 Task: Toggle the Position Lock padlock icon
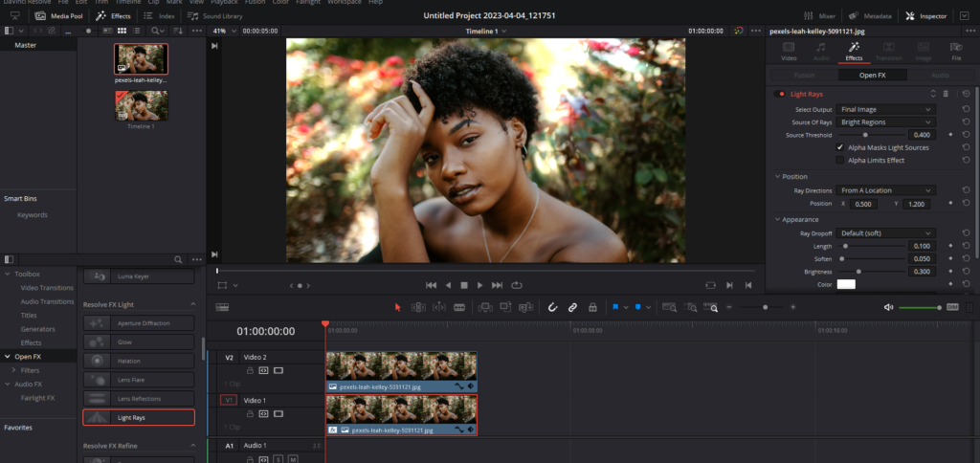[592, 307]
